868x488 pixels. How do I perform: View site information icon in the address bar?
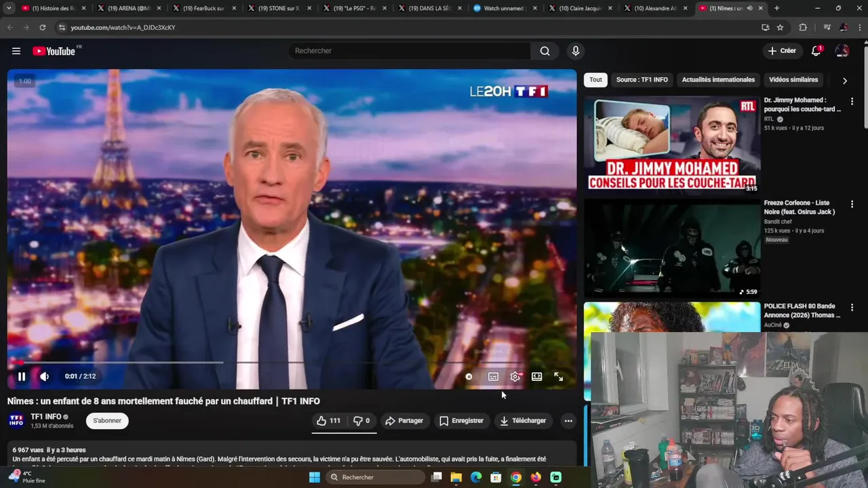tap(62, 27)
